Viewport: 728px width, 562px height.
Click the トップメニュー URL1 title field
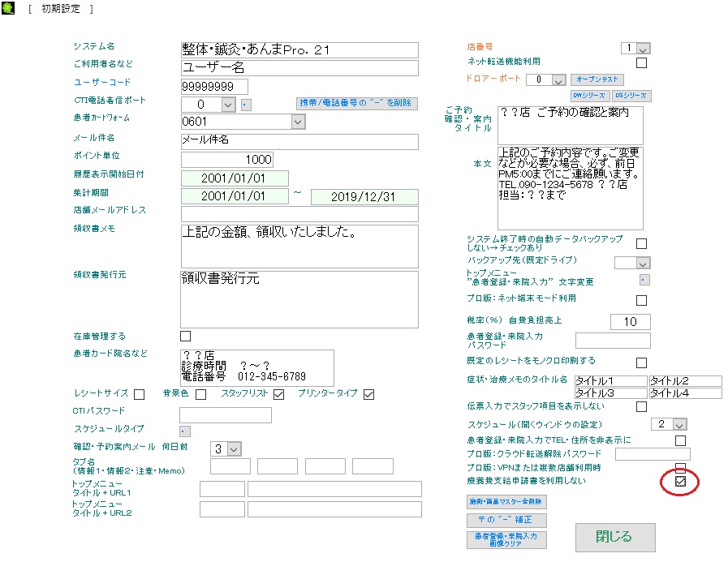point(222,489)
